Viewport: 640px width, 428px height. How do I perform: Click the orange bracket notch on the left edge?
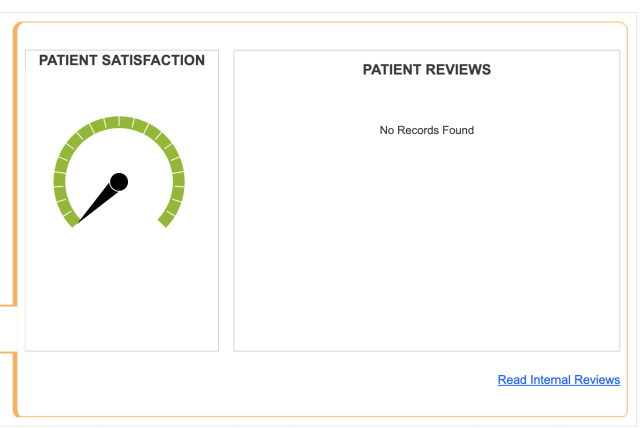[15, 327]
